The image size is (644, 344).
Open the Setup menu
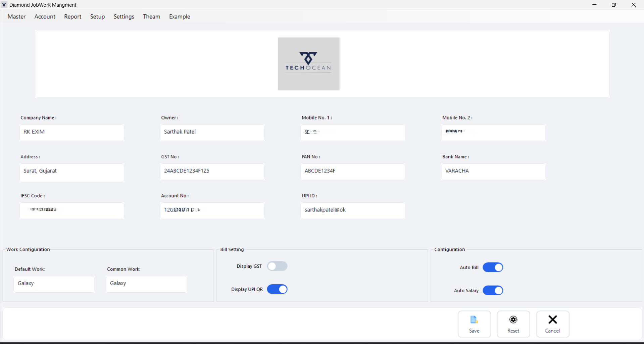click(x=98, y=16)
